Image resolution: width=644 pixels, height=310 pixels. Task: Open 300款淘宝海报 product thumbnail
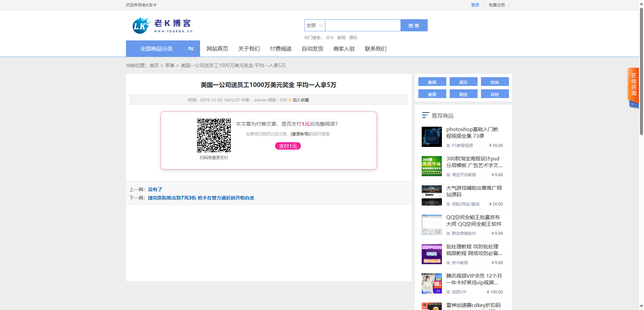(432, 166)
